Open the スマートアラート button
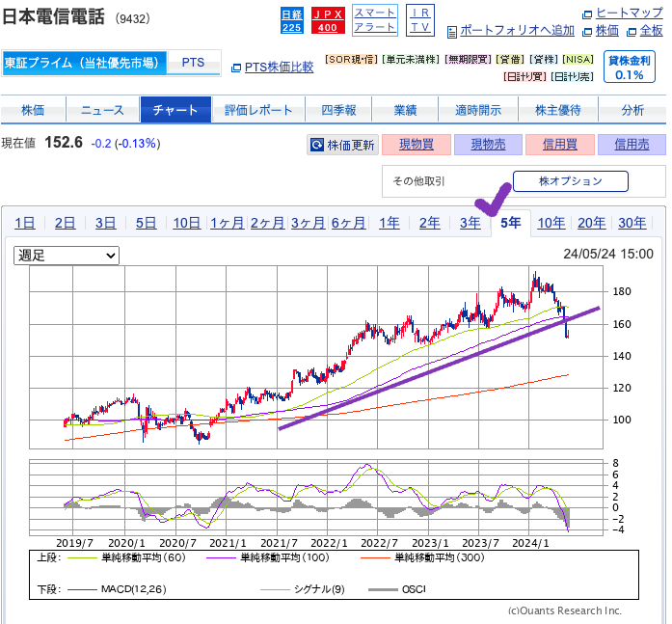Image resolution: width=672 pixels, height=624 pixels. [x=375, y=20]
